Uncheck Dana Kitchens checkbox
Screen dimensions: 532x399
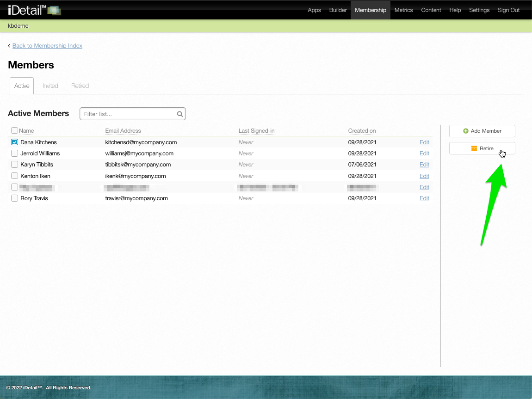(15, 142)
